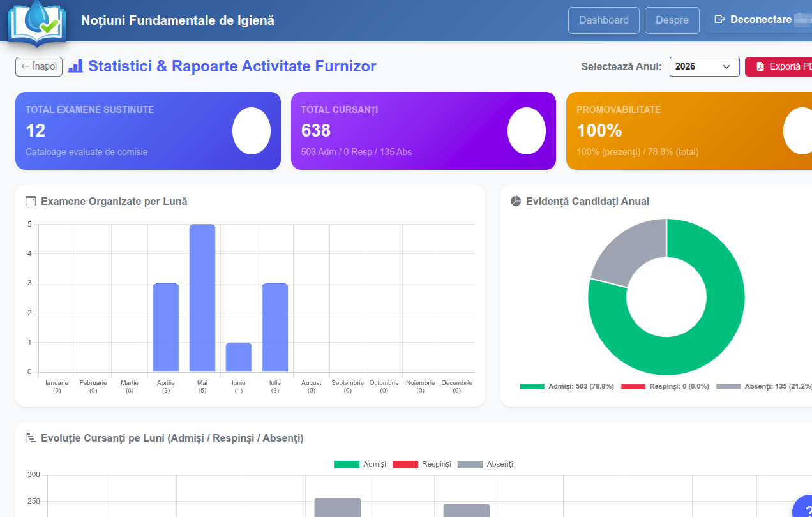This screenshot has height=517, width=812.
Task: Click the bar chart icon beside Statistici title
Action: point(75,66)
